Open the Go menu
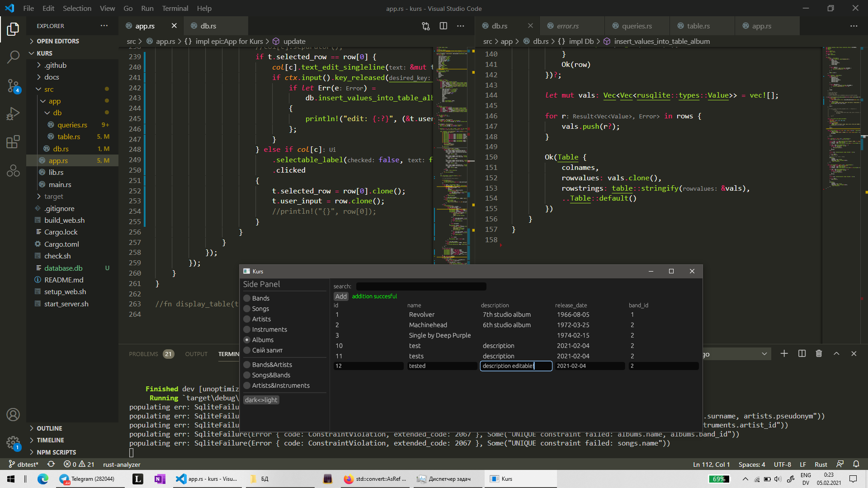Screen dimensions: 868x488 coord(128,8)
